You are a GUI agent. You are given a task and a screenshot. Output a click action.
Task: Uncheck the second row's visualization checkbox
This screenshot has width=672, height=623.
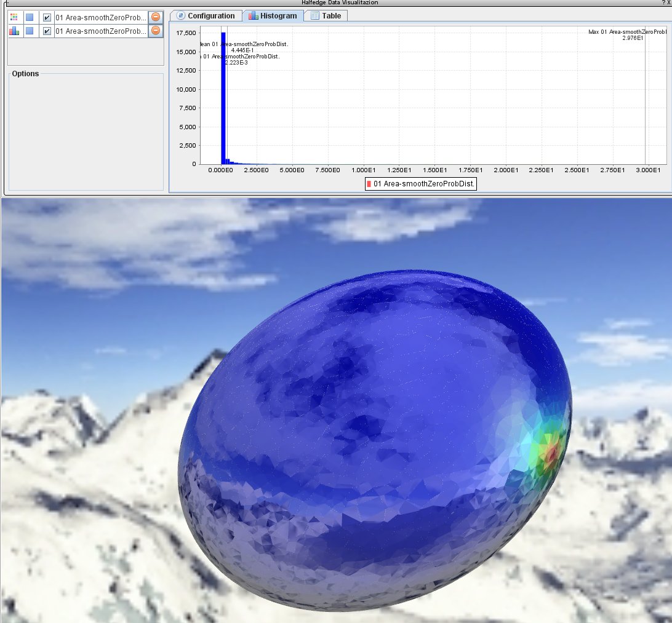(x=47, y=31)
